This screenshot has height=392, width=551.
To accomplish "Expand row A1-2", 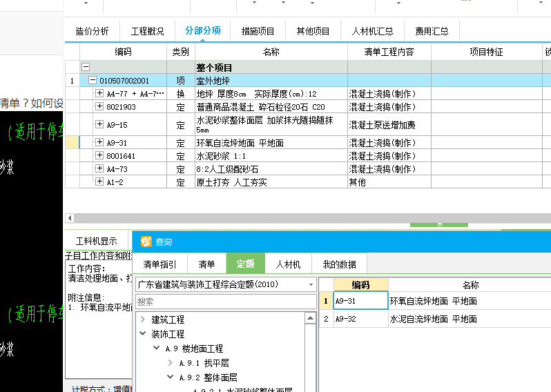I will coord(99,182).
